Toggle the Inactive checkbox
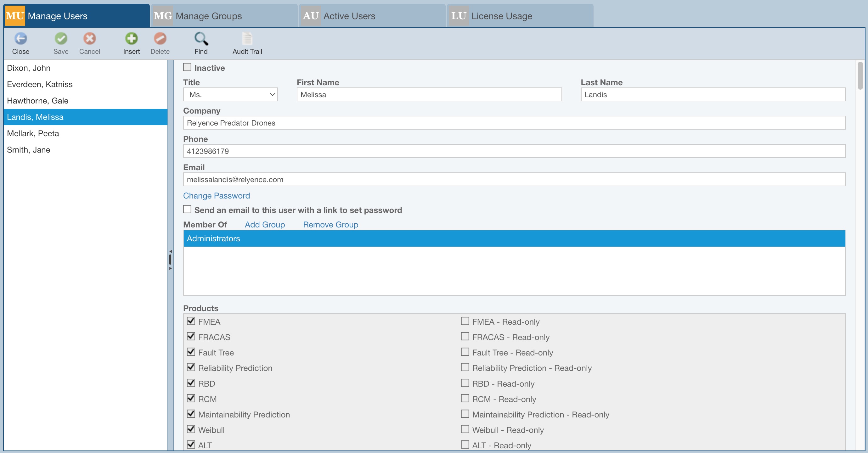 coord(187,67)
